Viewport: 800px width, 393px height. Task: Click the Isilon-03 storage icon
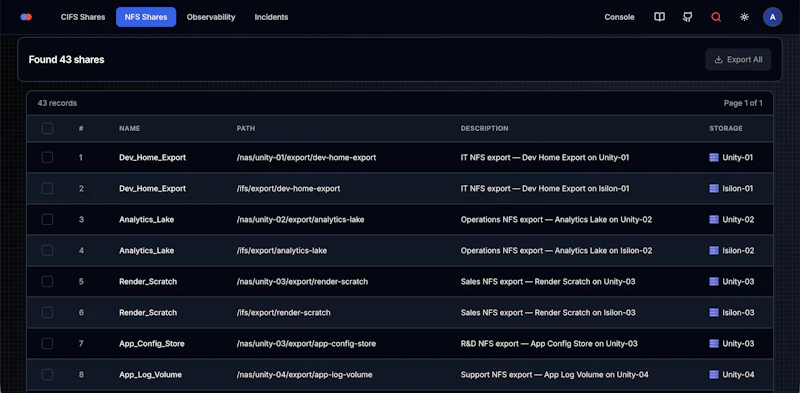(x=714, y=312)
